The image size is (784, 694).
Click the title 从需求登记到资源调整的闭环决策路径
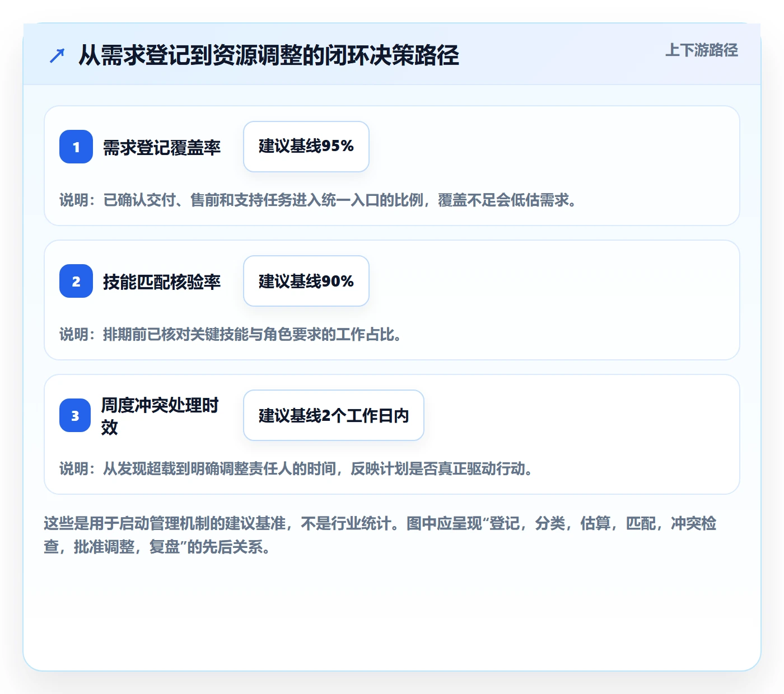click(269, 55)
